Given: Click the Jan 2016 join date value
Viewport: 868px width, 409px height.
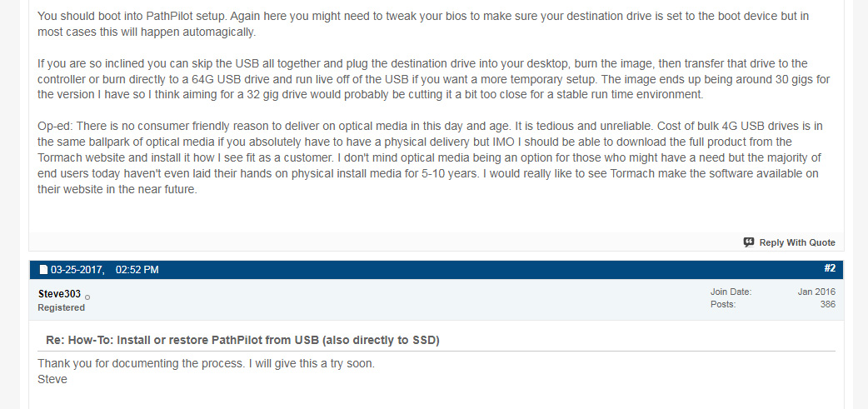Looking at the screenshot, I should [816, 292].
